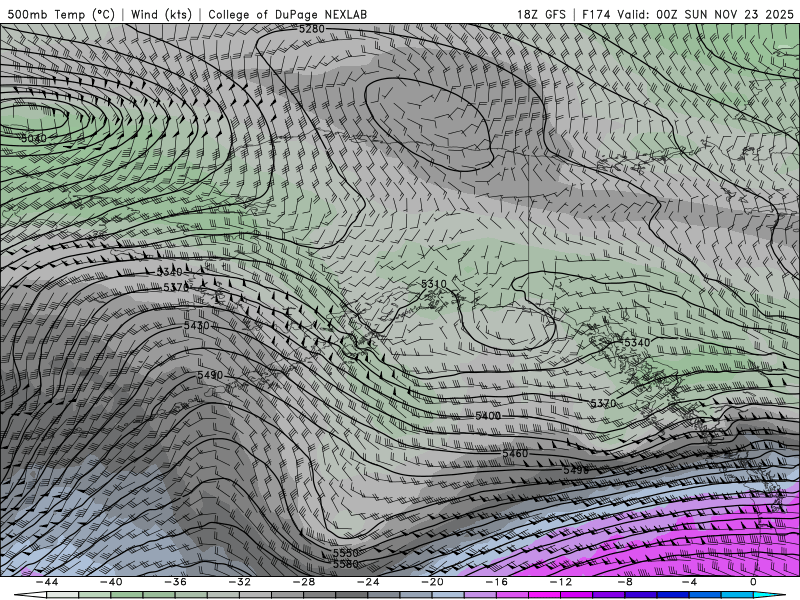This screenshot has width=800, height=600.
Task: Click the 5370 label directly below left 5340
Action: 176,287
